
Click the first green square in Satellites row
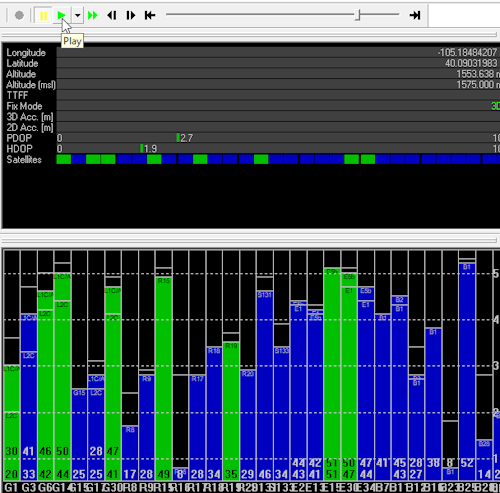tap(64, 159)
